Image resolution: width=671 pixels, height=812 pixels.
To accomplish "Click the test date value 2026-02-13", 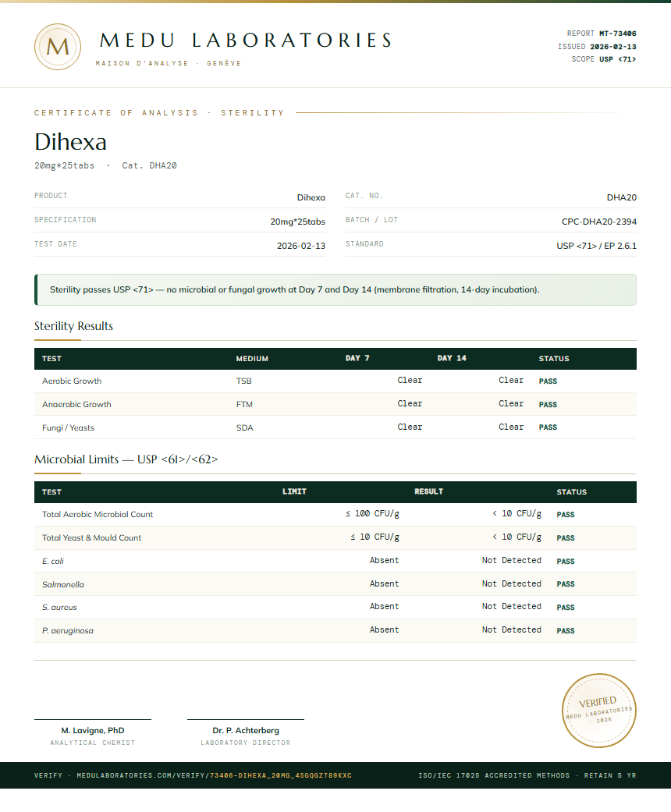I will click(301, 246).
